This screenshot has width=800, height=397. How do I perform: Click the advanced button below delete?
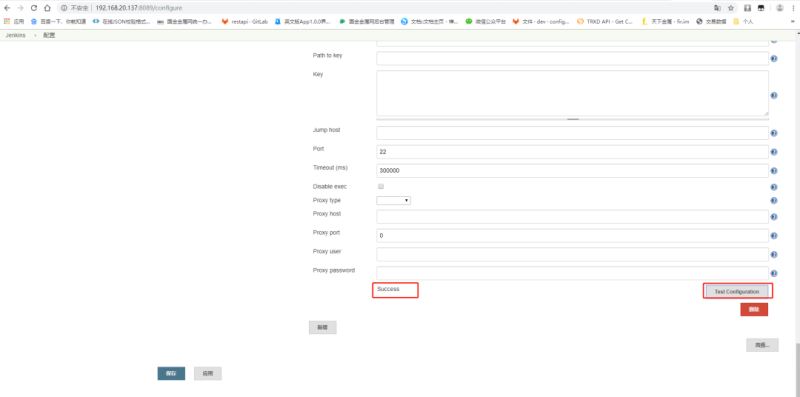pos(762,345)
